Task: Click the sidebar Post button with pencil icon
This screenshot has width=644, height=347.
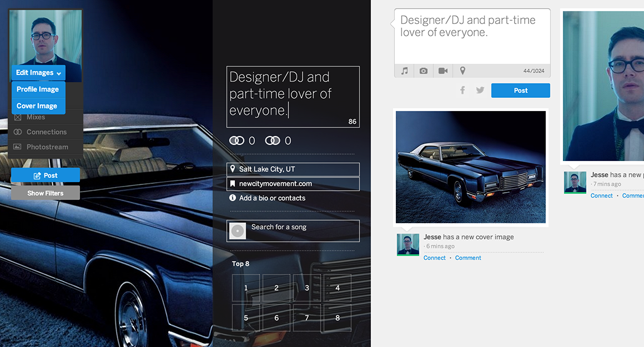Action: pos(46,175)
